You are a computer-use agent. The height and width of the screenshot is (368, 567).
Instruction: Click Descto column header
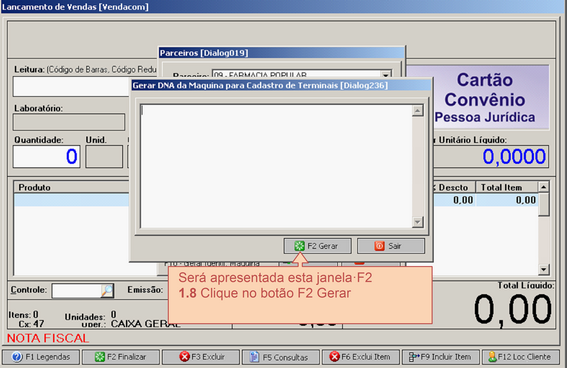point(454,187)
